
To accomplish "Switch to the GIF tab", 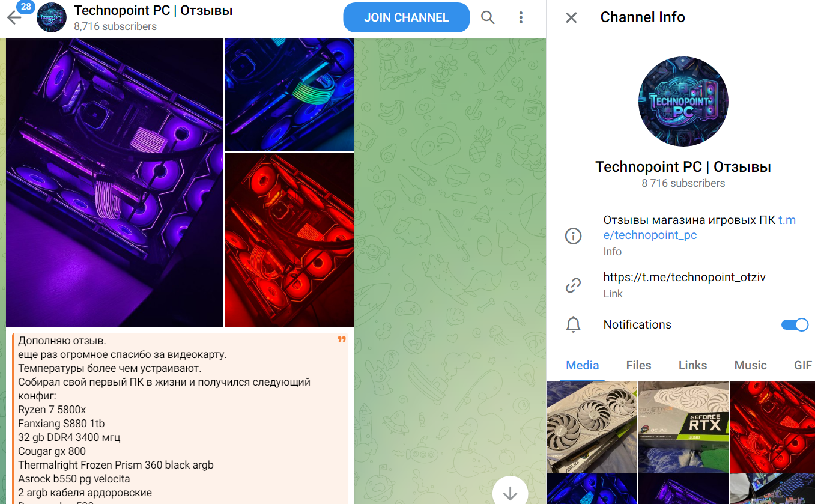I will coord(802,365).
